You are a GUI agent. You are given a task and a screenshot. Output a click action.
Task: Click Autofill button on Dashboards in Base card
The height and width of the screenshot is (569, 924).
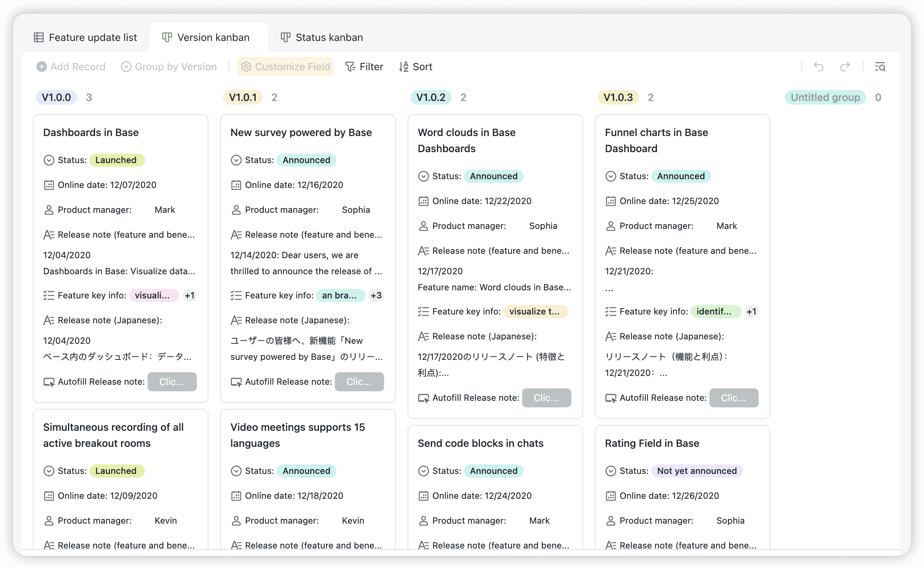click(x=172, y=382)
